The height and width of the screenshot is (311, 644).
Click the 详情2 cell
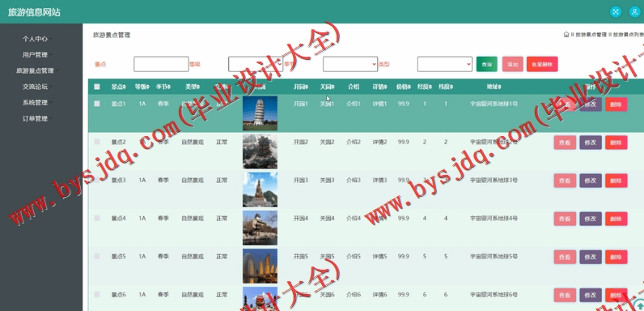[380, 142]
